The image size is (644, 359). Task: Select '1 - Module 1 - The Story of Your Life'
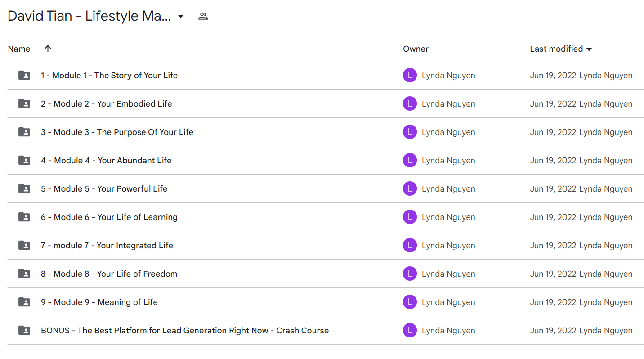click(109, 75)
